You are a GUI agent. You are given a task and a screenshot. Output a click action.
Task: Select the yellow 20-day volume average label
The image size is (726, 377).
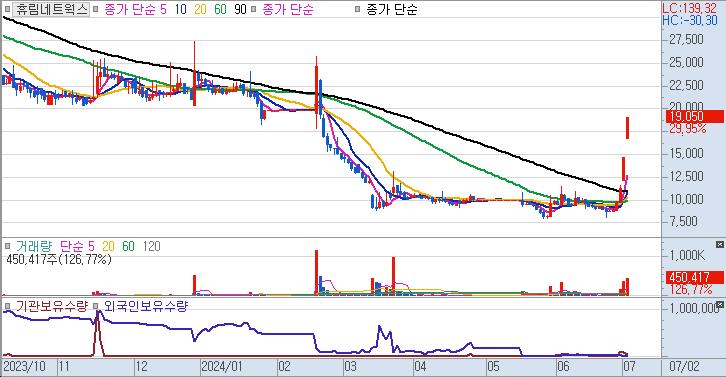coord(108,246)
